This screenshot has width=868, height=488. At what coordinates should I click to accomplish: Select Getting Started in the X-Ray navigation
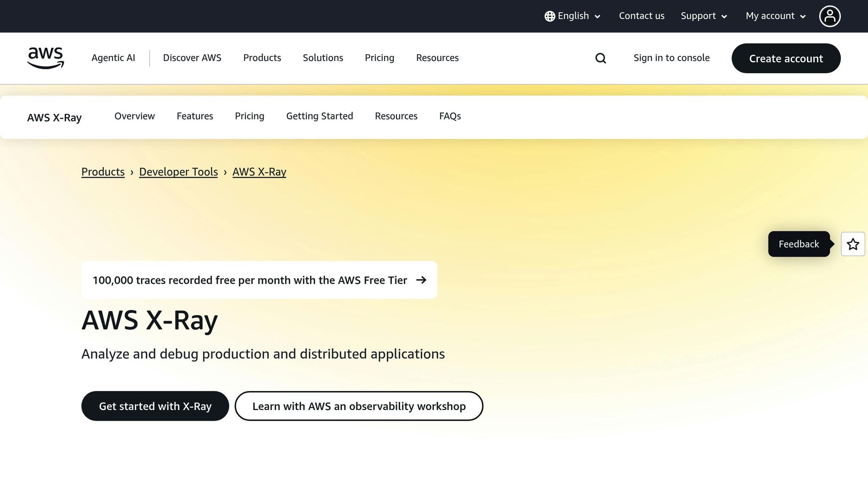(320, 116)
